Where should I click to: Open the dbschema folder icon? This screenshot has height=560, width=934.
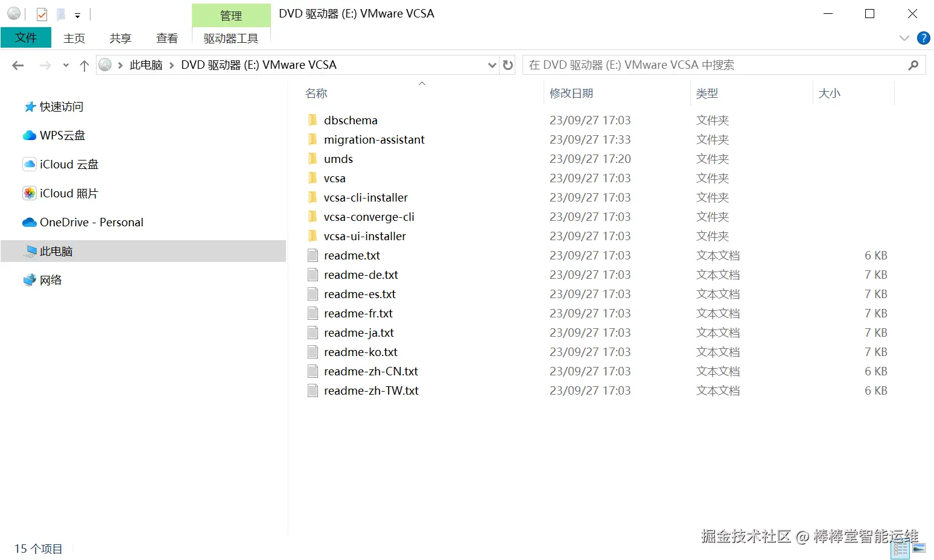pos(313,120)
